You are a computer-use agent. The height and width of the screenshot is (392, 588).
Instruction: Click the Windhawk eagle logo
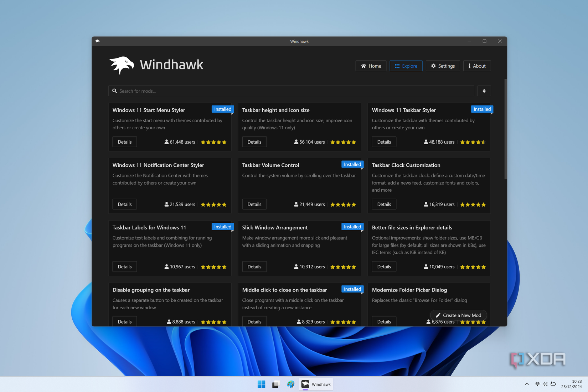pyautogui.click(x=121, y=65)
